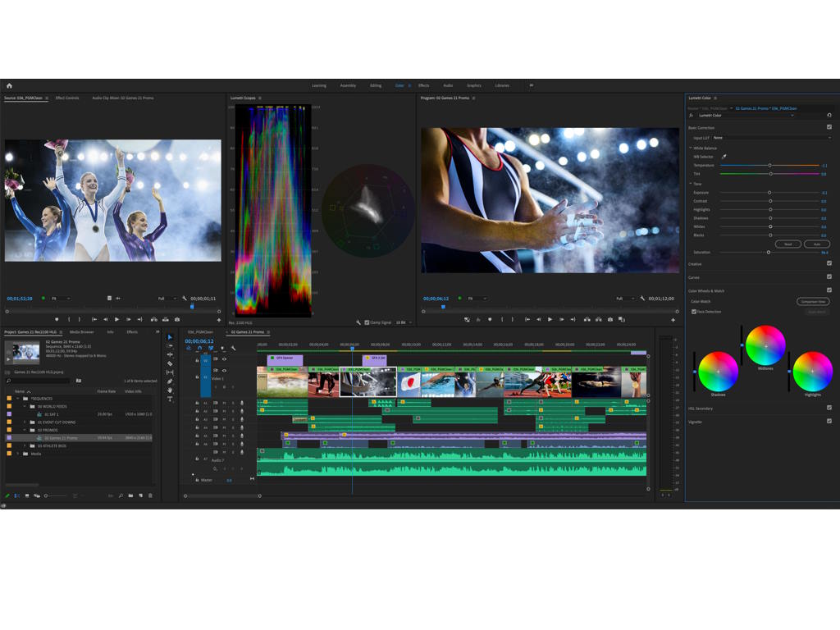Export frame from Program monitor camera icon
This screenshot has width=840, height=630.
click(x=610, y=319)
